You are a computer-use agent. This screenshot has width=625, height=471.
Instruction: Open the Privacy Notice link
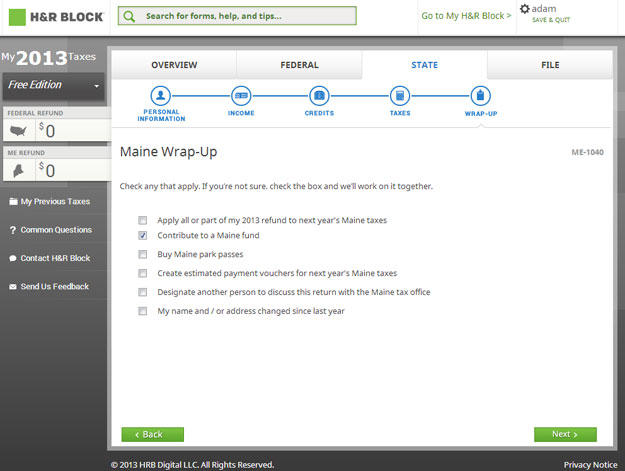pos(590,465)
